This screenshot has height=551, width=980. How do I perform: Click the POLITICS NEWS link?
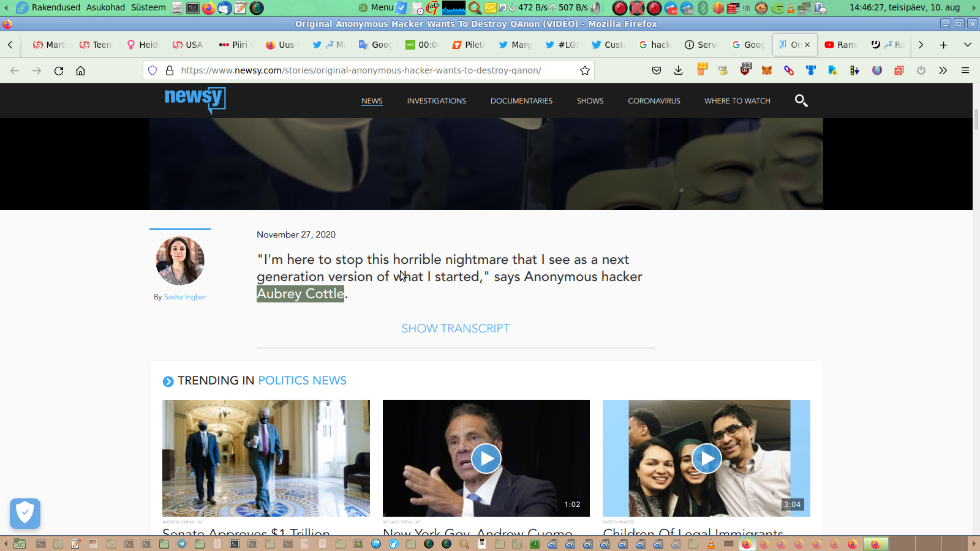302,381
